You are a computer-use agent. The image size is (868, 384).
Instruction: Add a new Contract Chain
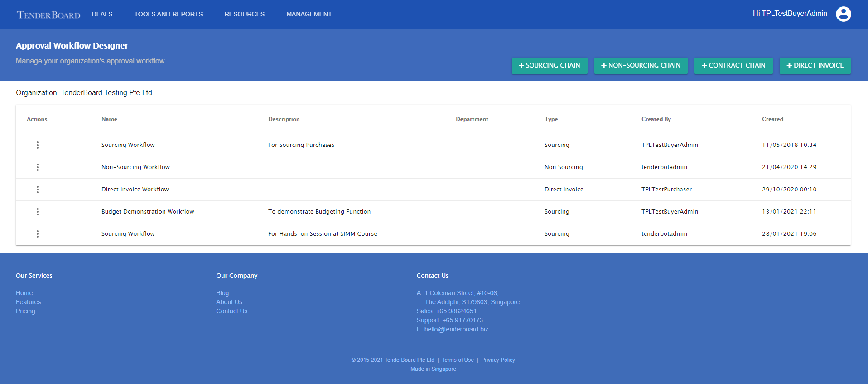click(733, 65)
